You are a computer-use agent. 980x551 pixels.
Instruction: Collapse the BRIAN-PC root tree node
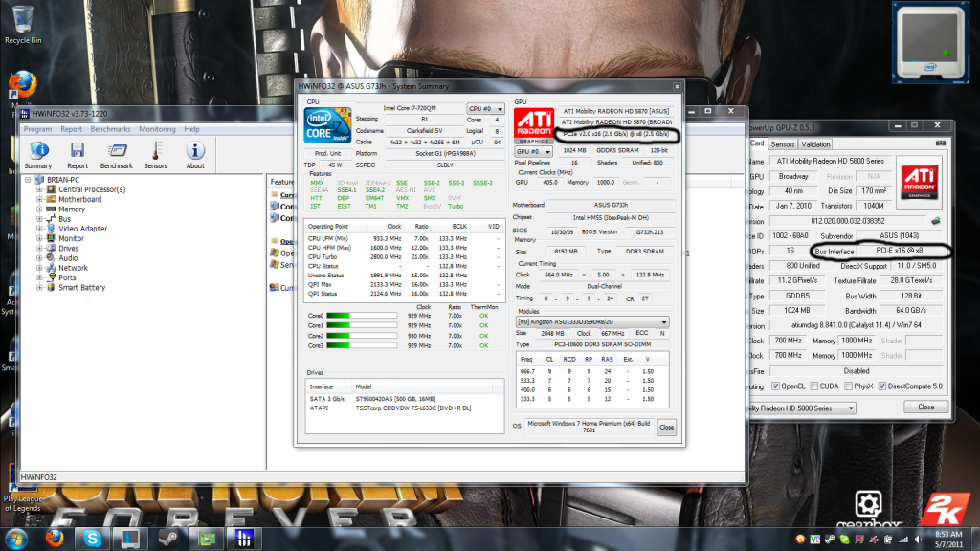point(28,180)
